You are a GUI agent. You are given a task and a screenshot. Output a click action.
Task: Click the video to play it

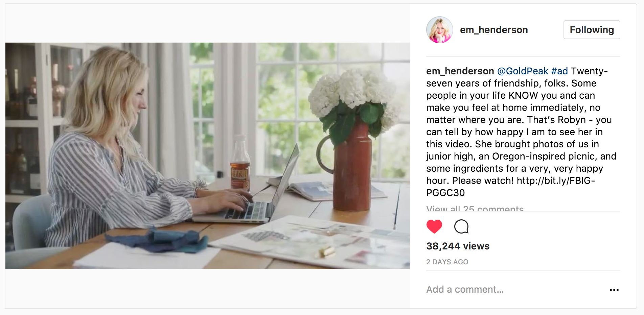point(207,156)
